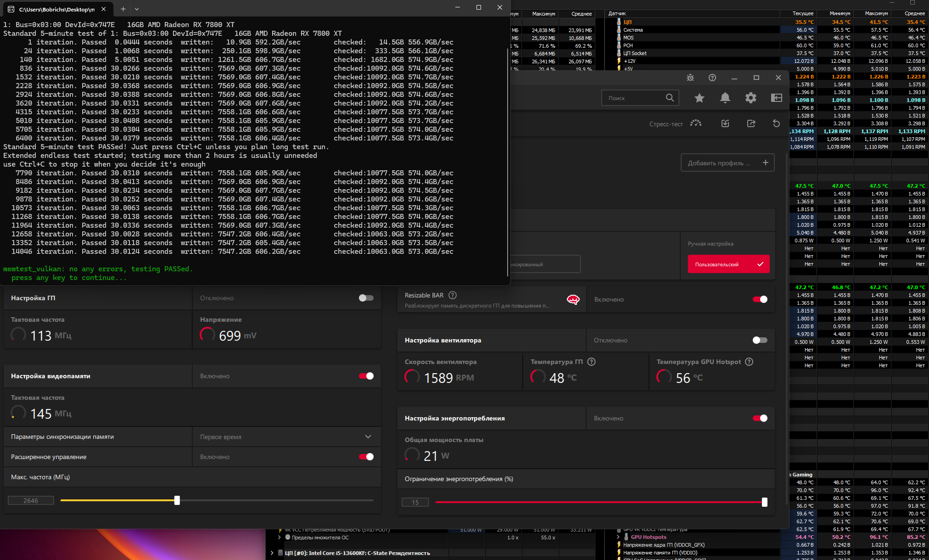Click the stress test gauge icon
This screenshot has height=560, width=929.
tap(696, 123)
